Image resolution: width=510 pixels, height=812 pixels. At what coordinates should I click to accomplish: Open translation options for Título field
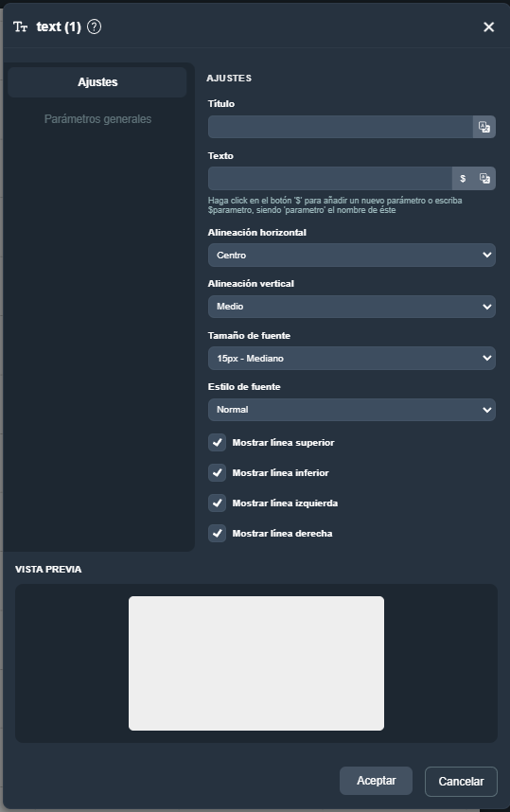pos(484,127)
